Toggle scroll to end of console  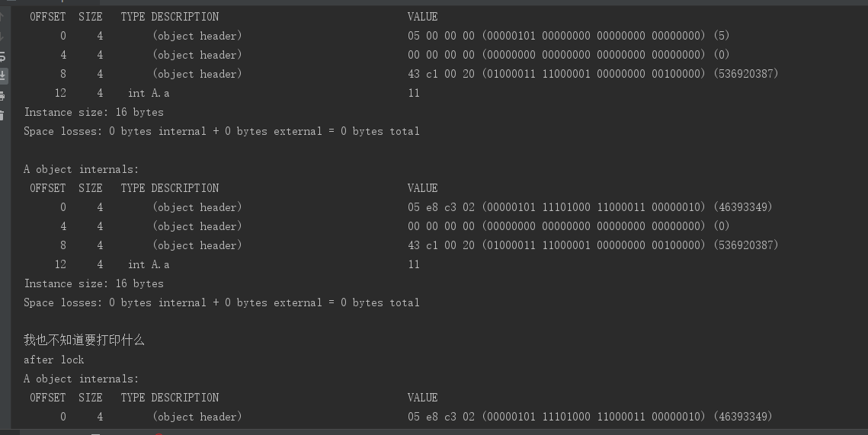[x=3, y=75]
